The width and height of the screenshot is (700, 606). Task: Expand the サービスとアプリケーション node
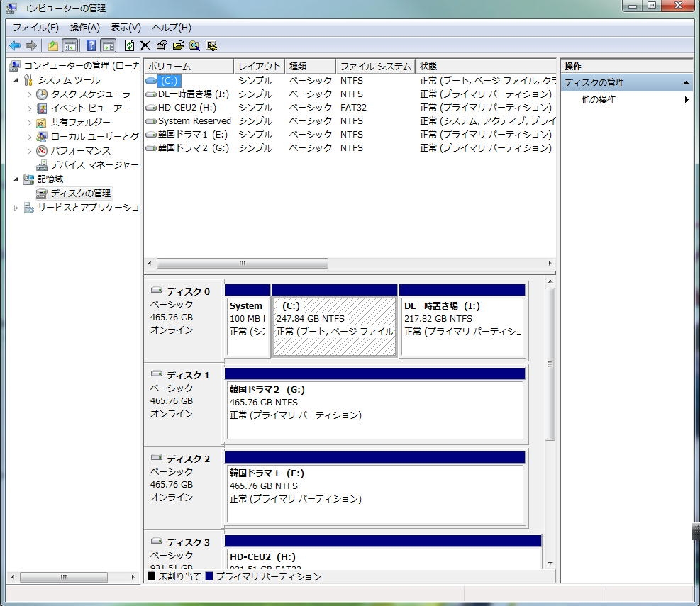pos(16,208)
